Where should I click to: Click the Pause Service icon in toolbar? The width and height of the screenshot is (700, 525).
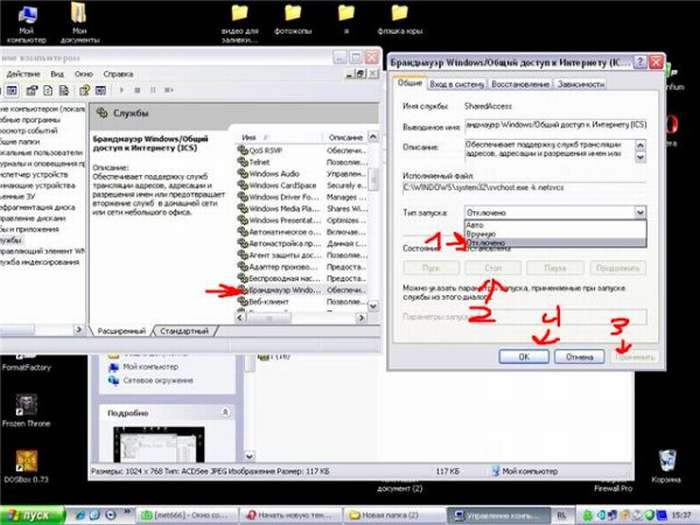point(153,90)
